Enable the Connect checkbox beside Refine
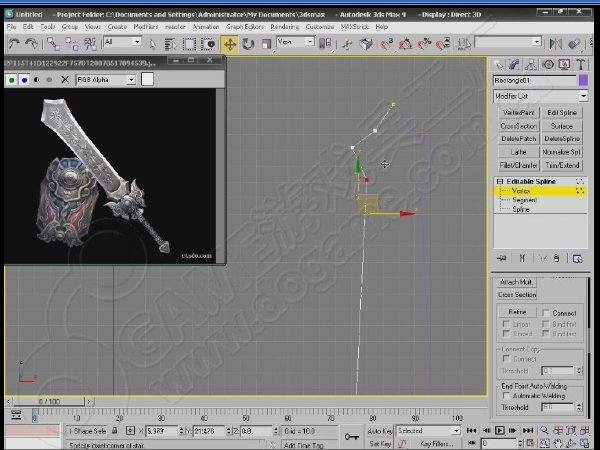This screenshot has width=600, height=450. (546, 313)
